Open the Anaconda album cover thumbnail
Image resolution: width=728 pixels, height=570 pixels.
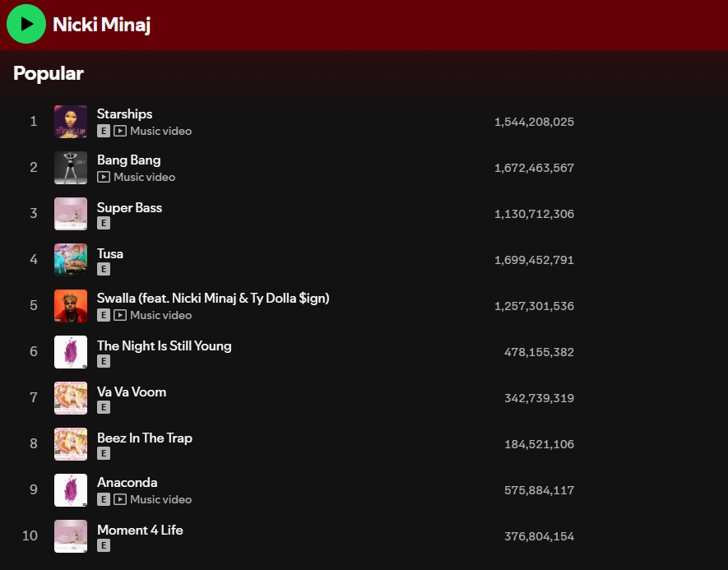click(71, 490)
